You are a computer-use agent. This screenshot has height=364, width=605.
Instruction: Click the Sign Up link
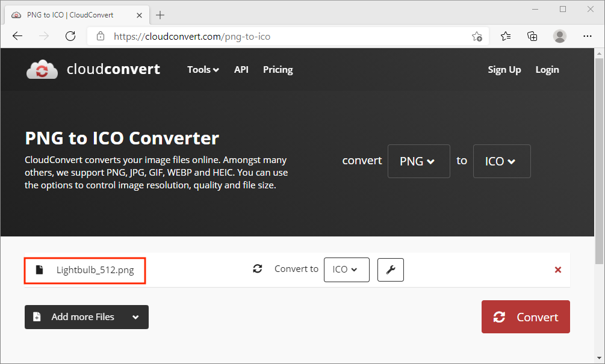click(504, 70)
